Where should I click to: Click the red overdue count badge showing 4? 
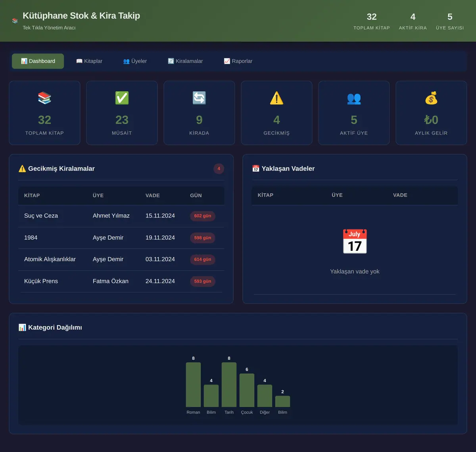[x=219, y=169]
